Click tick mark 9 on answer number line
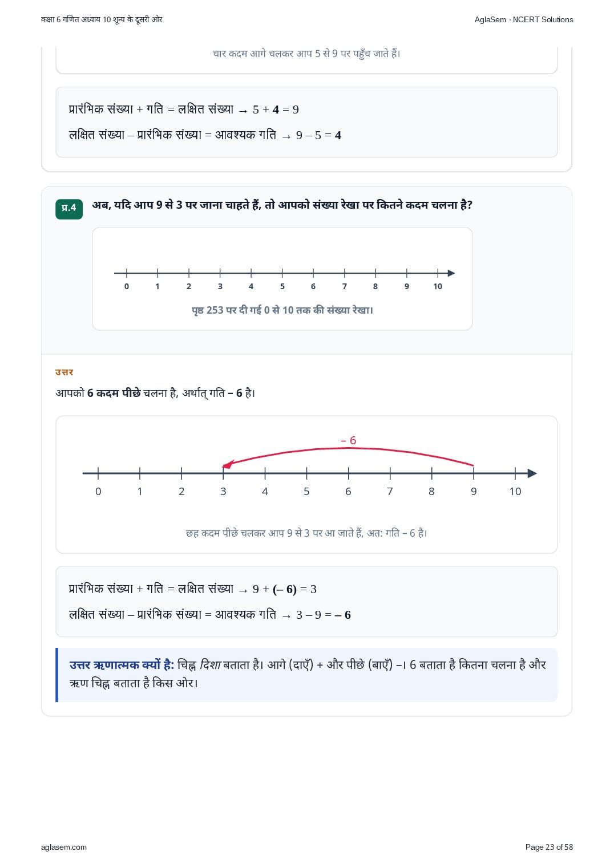 point(474,473)
